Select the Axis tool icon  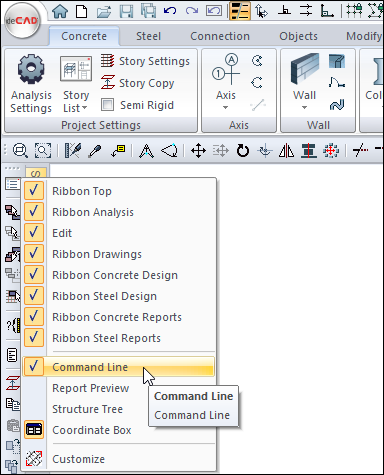click(x=226, y=70)
